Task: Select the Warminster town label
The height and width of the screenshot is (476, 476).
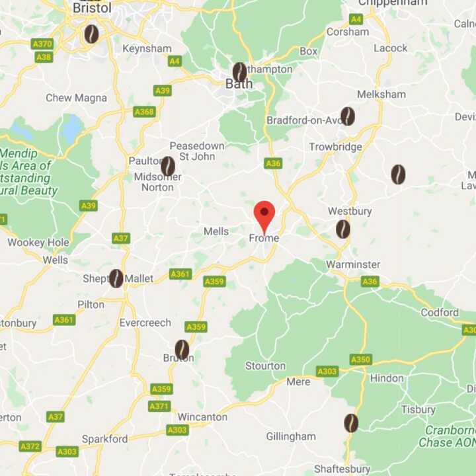Action: [353, 264]
